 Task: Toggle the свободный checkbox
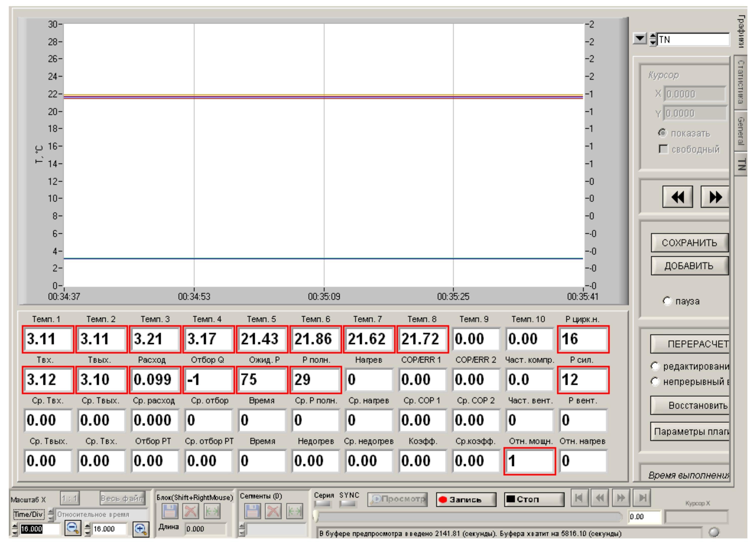663,149
